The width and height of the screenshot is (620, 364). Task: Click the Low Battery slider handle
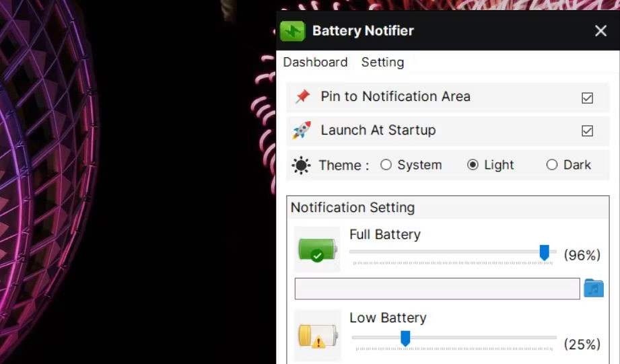point(405,338)
